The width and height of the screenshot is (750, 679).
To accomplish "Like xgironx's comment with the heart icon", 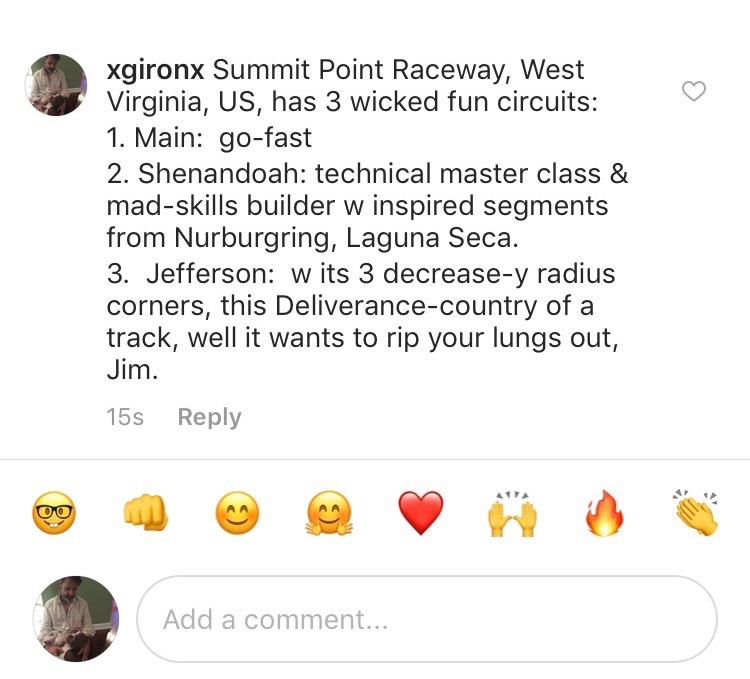I will pos(694,91).
